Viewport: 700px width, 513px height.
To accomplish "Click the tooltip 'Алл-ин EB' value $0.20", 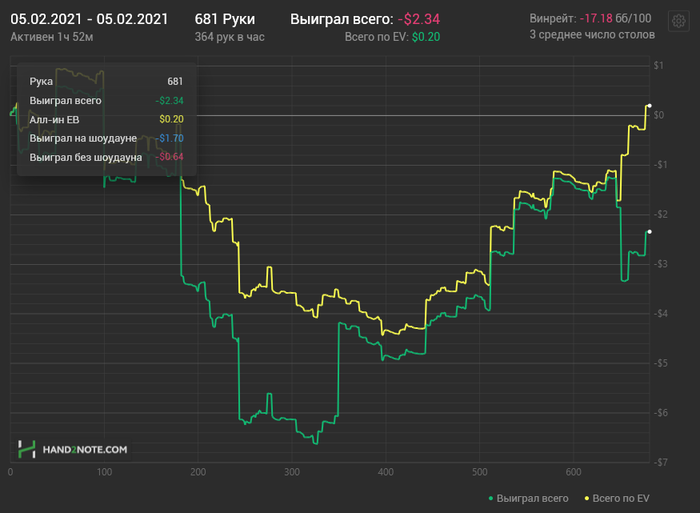I will (x=171, y=119).
